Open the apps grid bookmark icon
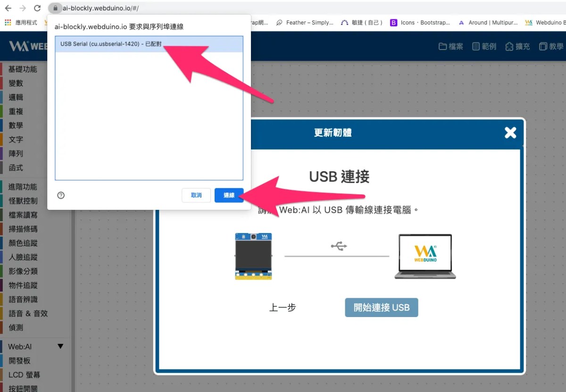 (x=8, y=22)
